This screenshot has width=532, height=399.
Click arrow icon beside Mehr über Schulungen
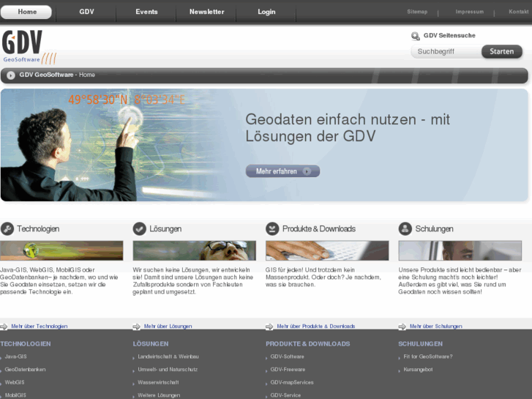(402, 327)
